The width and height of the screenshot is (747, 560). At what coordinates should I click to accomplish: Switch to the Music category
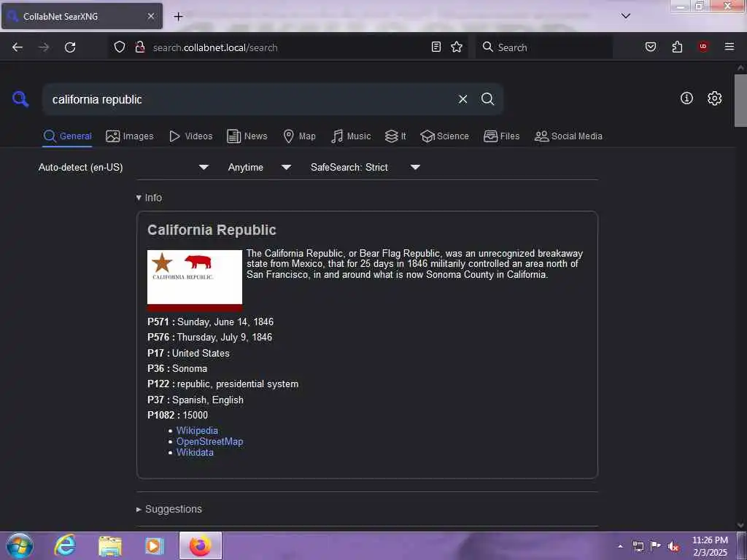[x=351, y=136]
